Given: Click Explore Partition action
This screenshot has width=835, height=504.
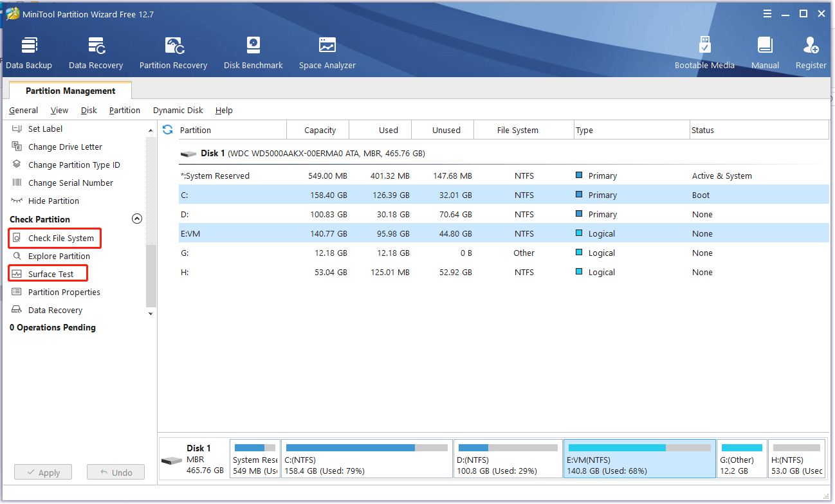Looking at the screenshot, I should point(59,256).
